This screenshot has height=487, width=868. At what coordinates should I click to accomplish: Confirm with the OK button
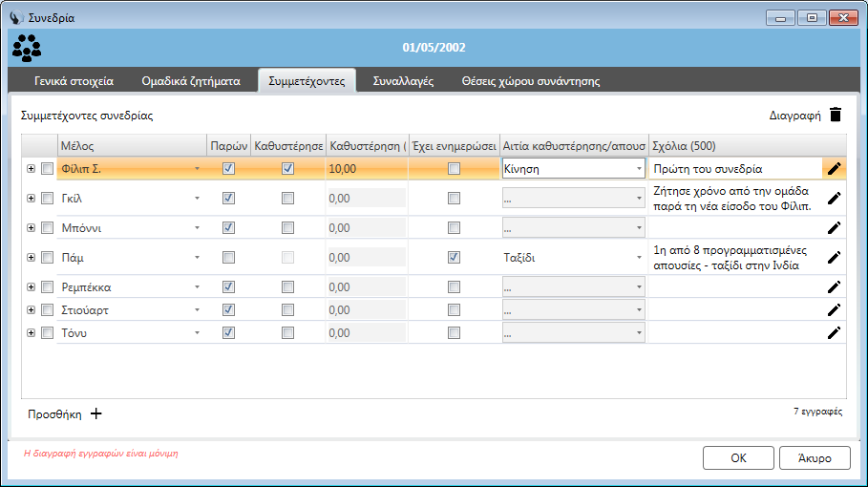[x=738, y=457]
